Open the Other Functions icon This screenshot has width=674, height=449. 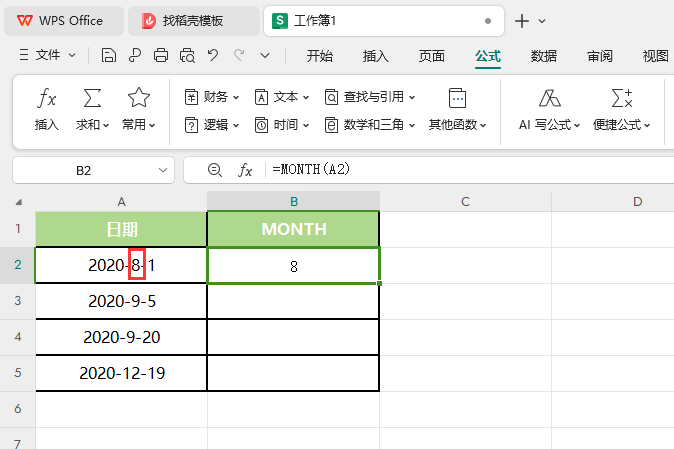click(457, 98)
